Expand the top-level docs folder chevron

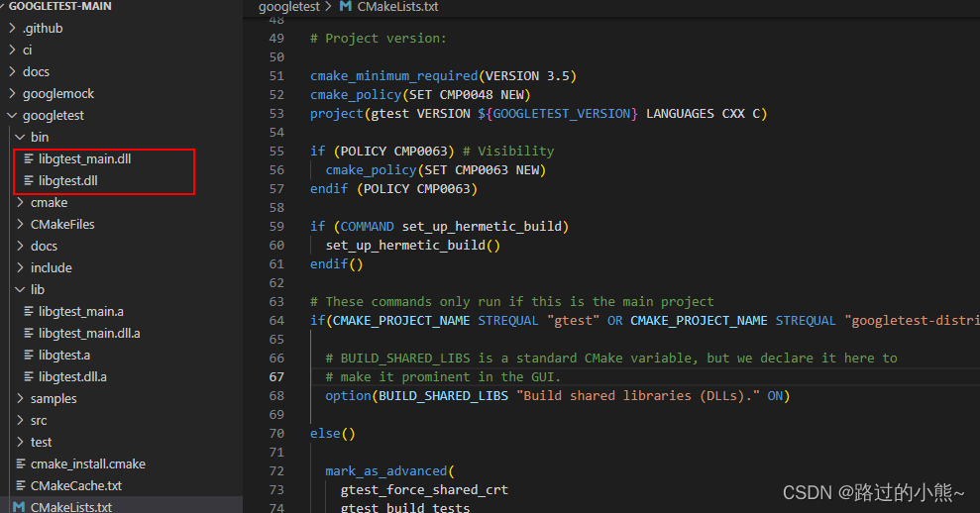click(13, 71)
